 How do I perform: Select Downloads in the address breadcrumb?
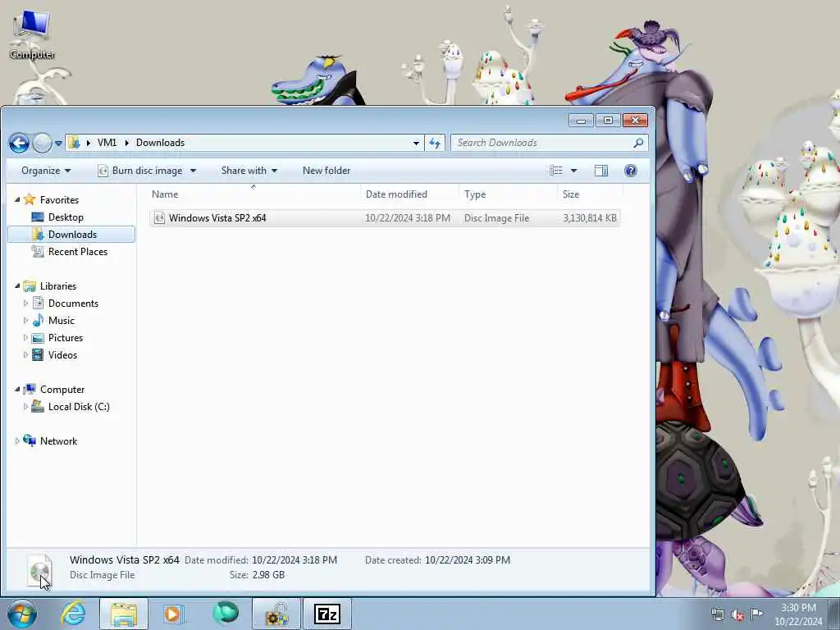160,143
